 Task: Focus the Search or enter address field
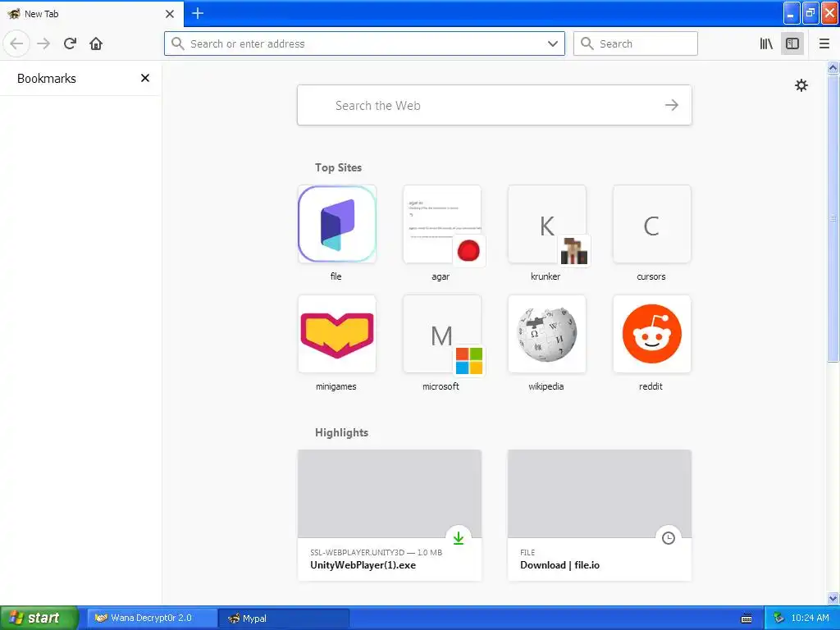(x=364, y=43)
